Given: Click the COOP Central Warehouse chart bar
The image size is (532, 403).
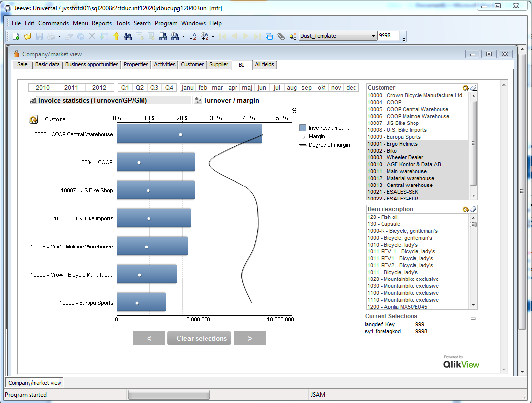Looking at the screenshot, I should coord(189,134).
